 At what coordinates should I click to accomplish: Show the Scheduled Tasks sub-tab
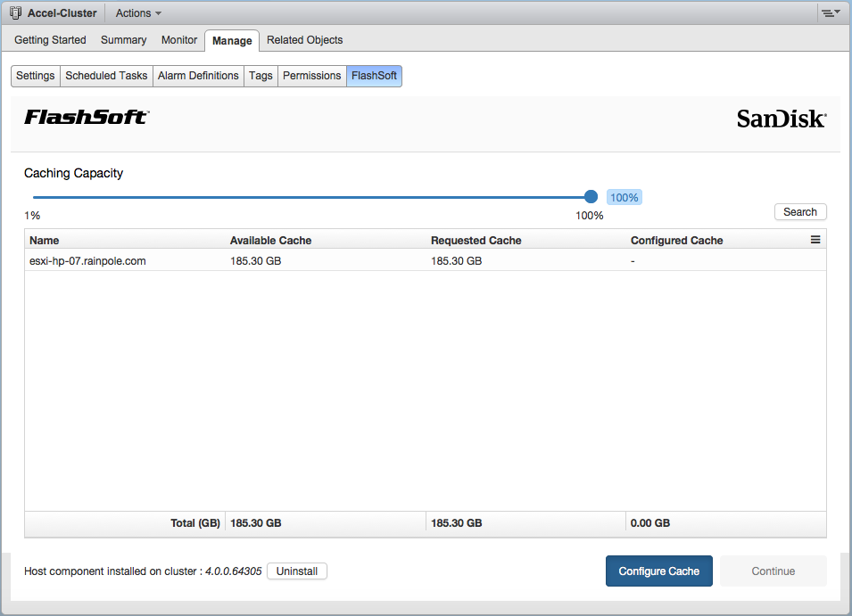(106, 76)
